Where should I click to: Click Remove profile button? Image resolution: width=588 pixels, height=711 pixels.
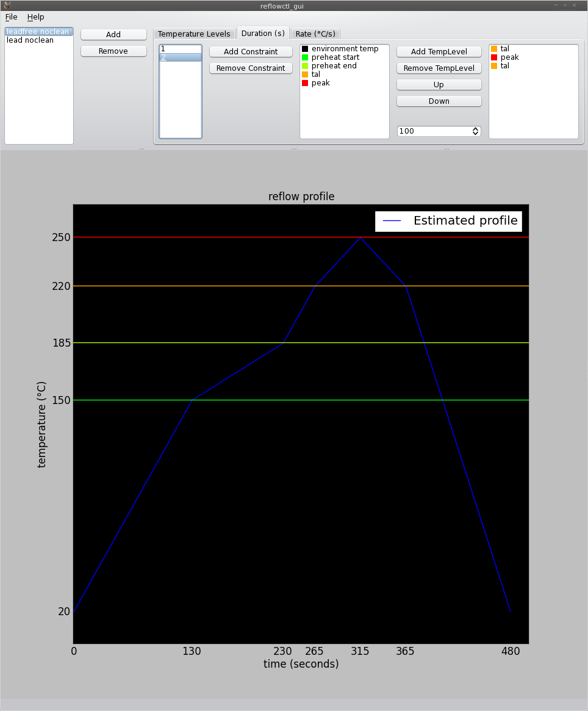click(113, 51)
